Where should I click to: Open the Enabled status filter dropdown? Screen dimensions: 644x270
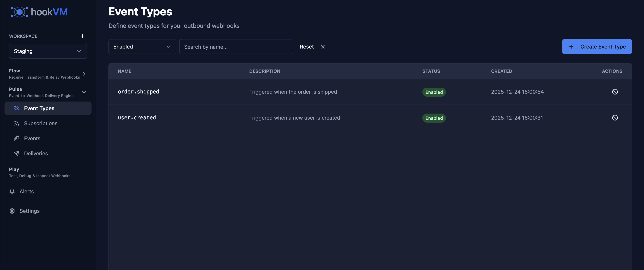[142, 47]
